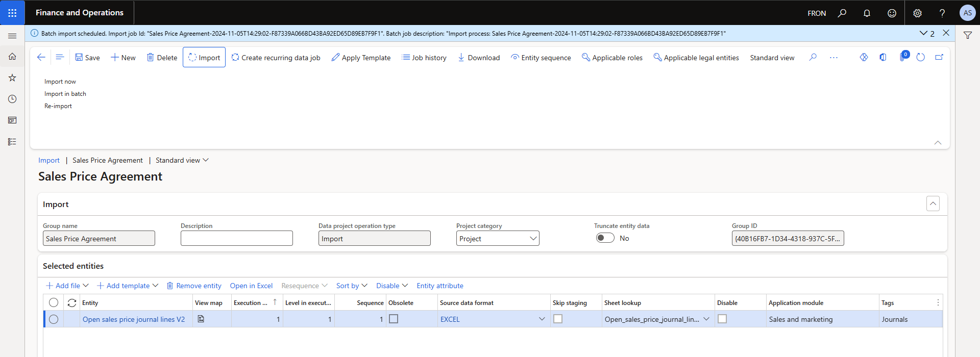Click the notification bell icon
Image resolution: width=980 pixels, height=357 pixels.
point(867,13)
